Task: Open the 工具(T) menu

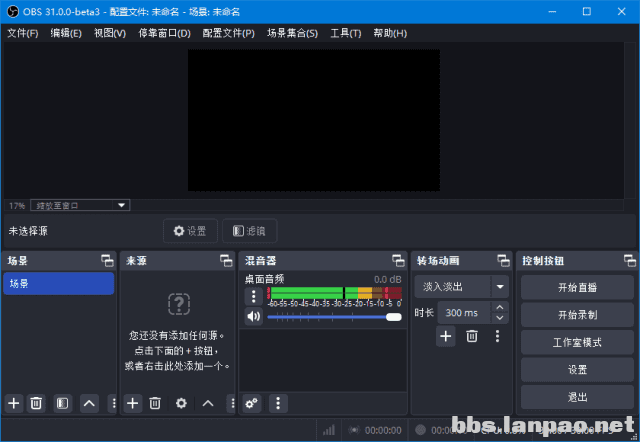Action: [x=345, y=33]
